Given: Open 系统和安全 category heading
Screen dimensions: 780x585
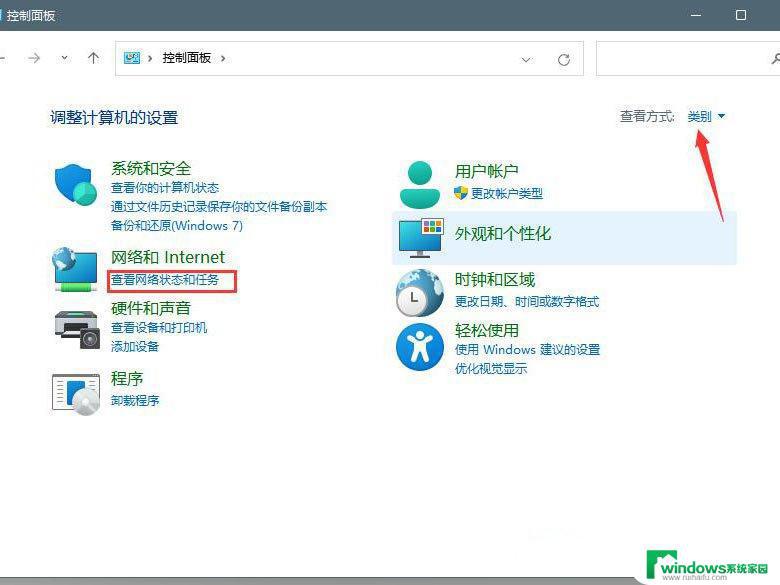Looking at the screenshot, I should click(151, 168).
